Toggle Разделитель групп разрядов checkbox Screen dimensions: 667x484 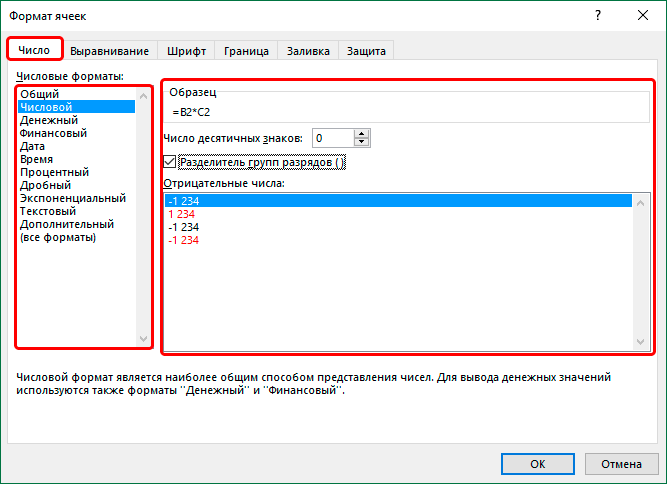(170, 162)
